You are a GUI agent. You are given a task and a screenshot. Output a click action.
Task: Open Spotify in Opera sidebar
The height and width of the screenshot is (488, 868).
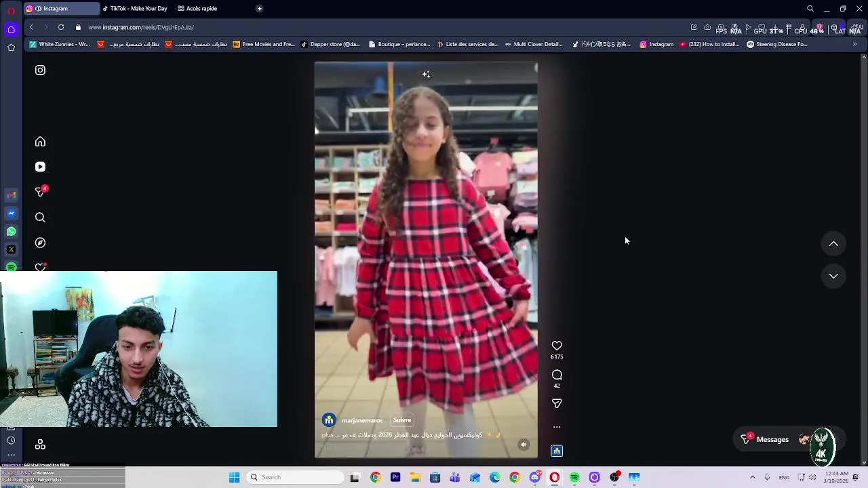[11, 267]
